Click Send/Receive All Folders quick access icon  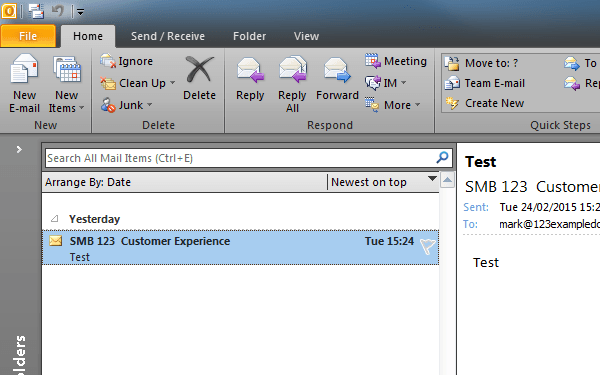(36, 11)
